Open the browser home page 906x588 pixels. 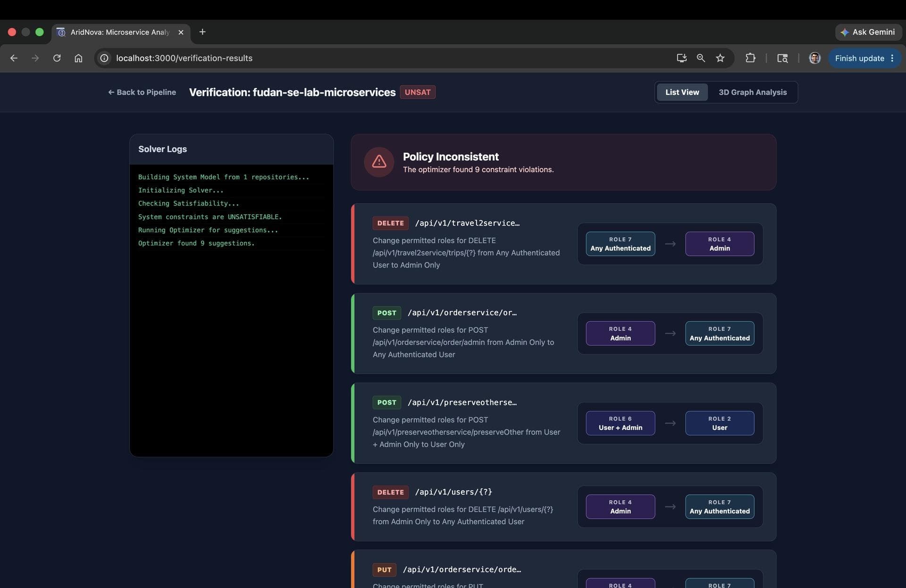coord(78,58)
